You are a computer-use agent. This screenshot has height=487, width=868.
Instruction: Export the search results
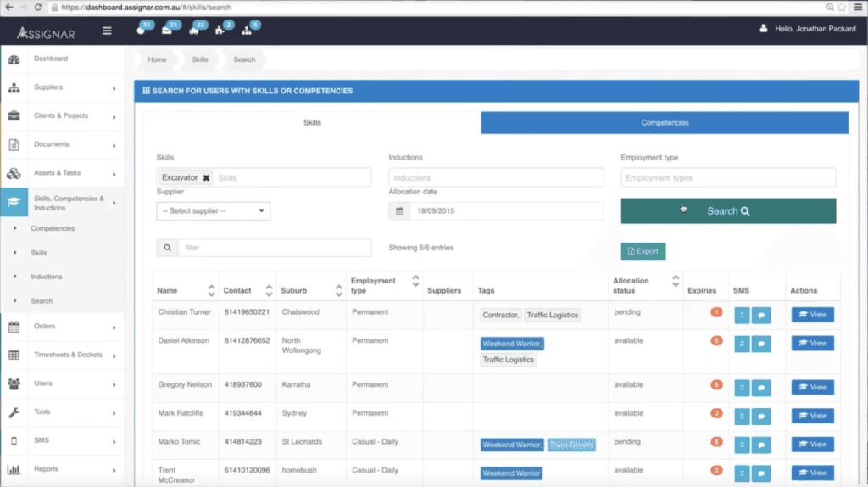[643, 251]
